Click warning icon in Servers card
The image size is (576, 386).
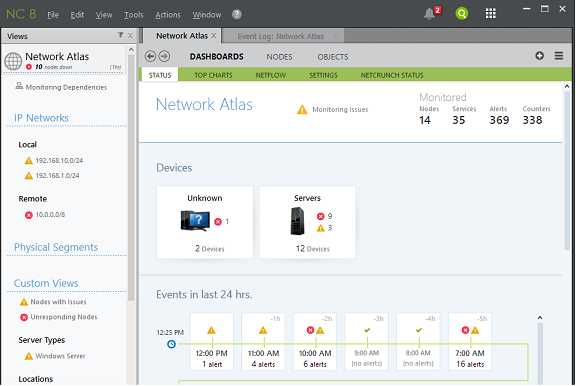pos(320,228)
